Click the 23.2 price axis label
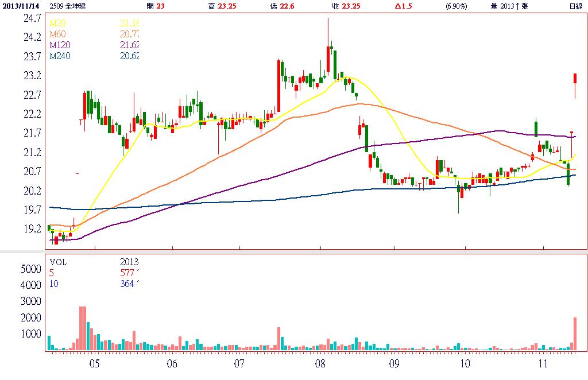Image resolution: width=588 pixels, height=380 pixels. [32, 76]
